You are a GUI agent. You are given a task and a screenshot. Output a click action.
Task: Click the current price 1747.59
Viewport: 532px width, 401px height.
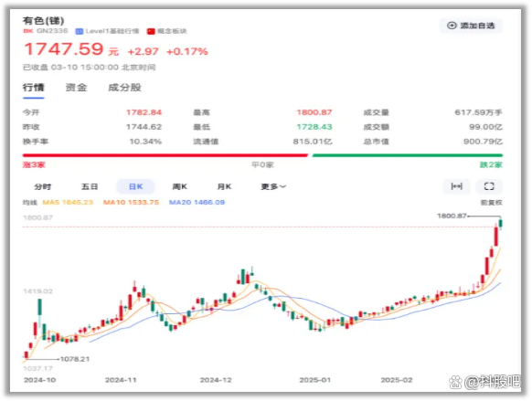click(63, 49)
